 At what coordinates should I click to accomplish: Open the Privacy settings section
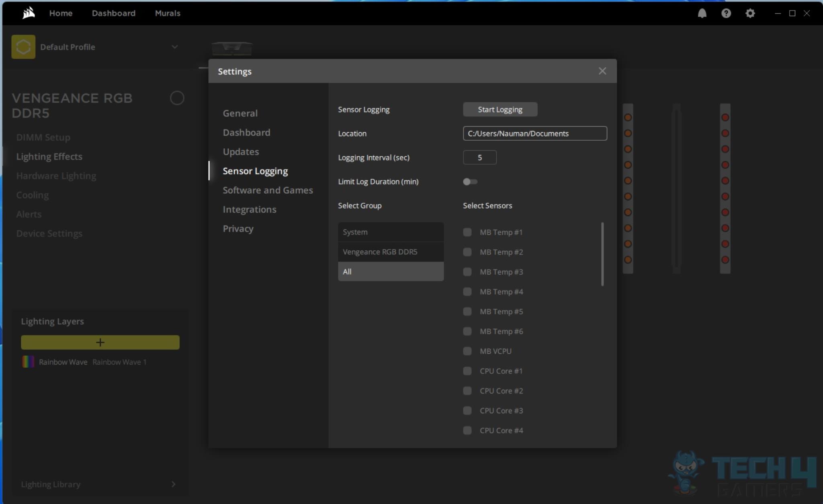click(x=238, y=229)
